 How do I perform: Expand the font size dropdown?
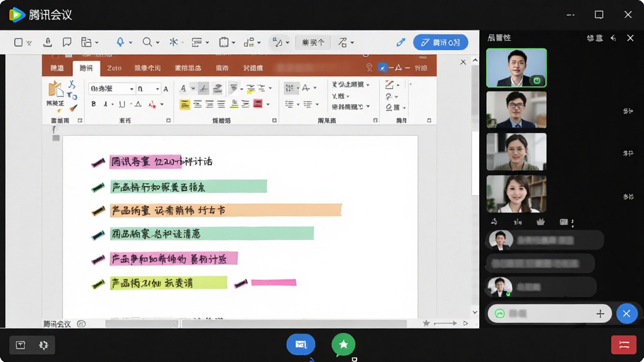pyautogui.click(x=148, y=89)
